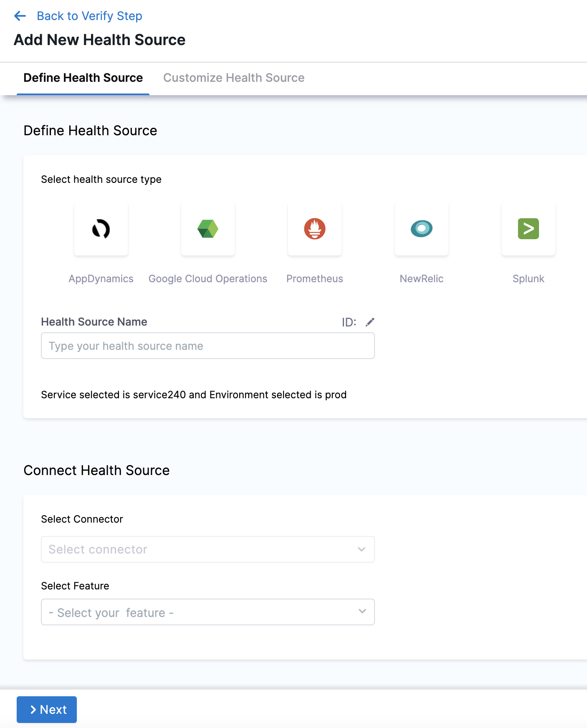587x728 pixels.
Task: Switch to Customize Health Source tab
Action: [234, 78]
